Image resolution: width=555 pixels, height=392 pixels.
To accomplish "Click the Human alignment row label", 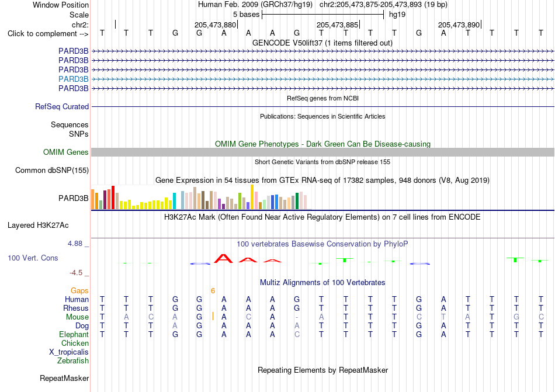I will tap(77, 299).
